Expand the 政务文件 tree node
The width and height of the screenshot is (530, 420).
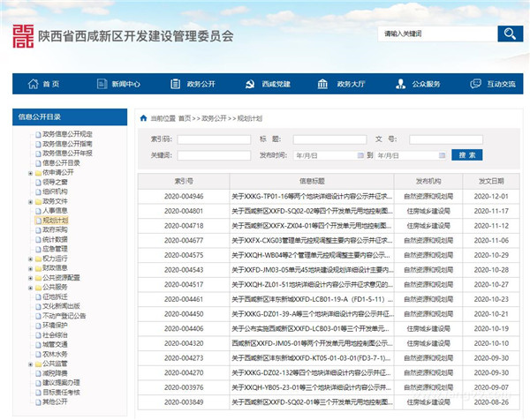pyautogui.click(x=30, y=202)
